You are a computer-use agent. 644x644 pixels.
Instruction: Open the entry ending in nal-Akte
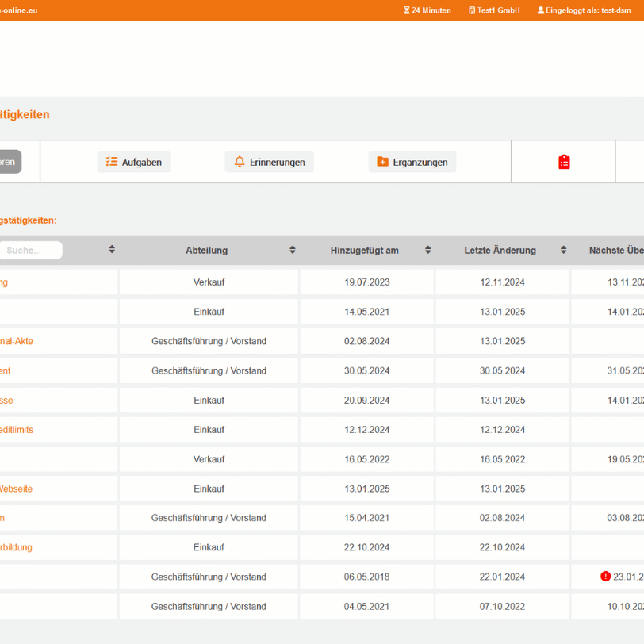(16, 341)
